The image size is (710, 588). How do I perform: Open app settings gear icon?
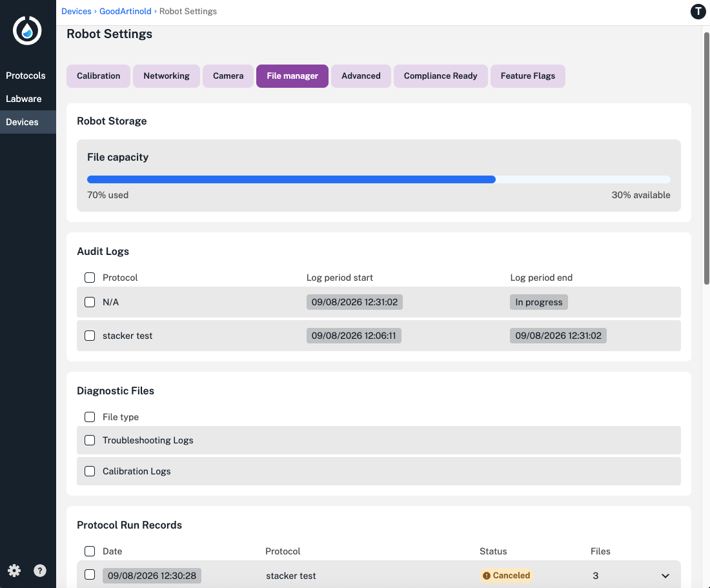(x=14, y=571)
